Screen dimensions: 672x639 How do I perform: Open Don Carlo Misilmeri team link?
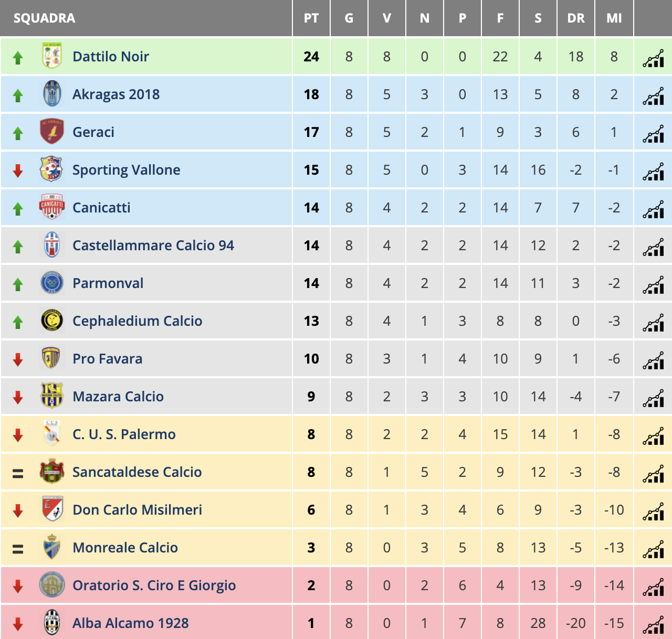137,510
